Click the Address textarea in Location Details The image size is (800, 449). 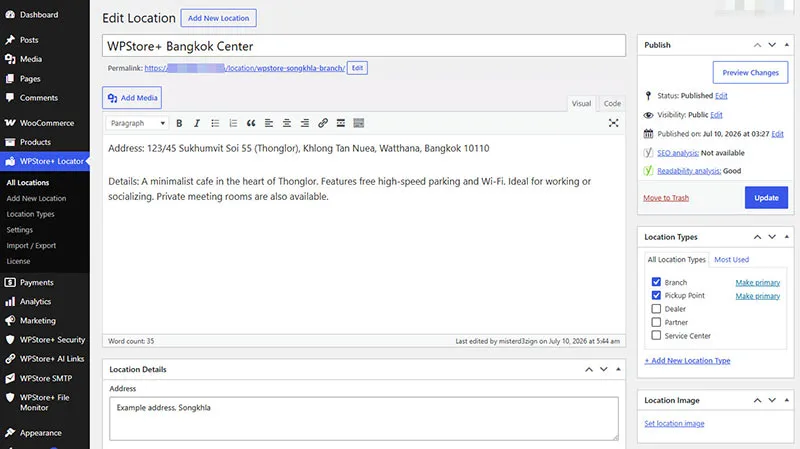coord(364,418)
